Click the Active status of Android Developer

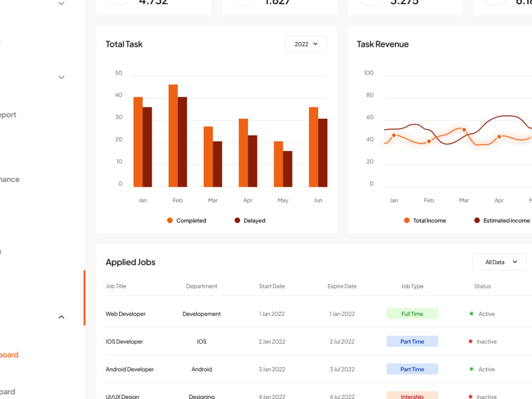coord(482,369)
